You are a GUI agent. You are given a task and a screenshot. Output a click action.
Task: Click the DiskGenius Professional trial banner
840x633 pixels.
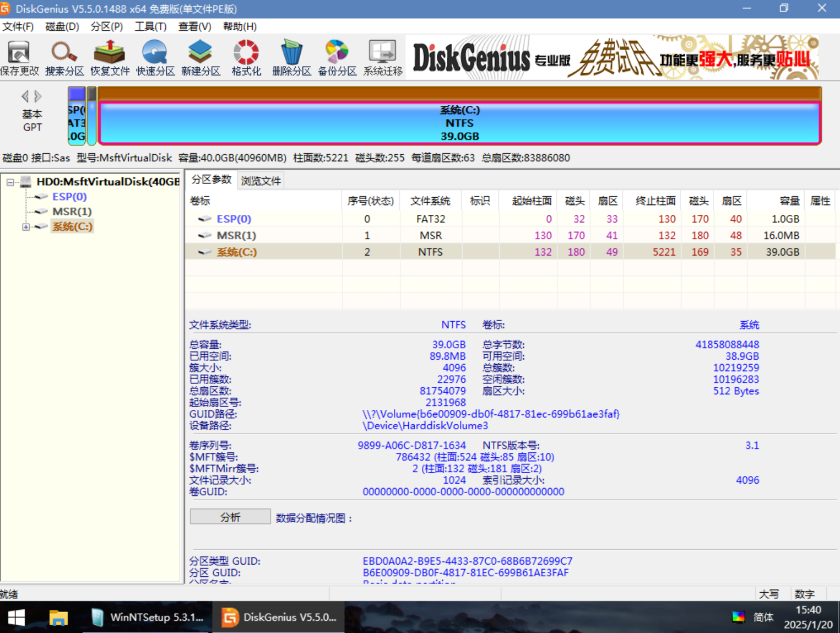612,57
